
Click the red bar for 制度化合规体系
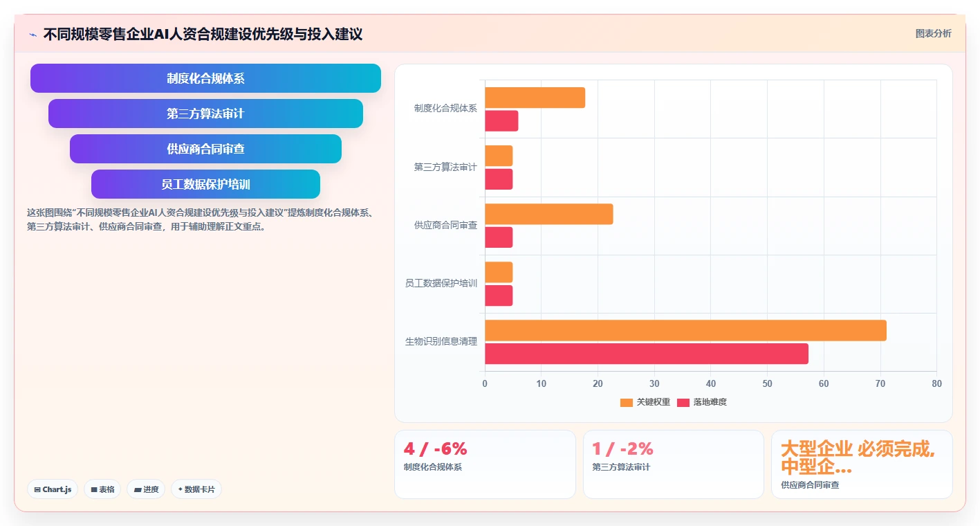(501, 121)
